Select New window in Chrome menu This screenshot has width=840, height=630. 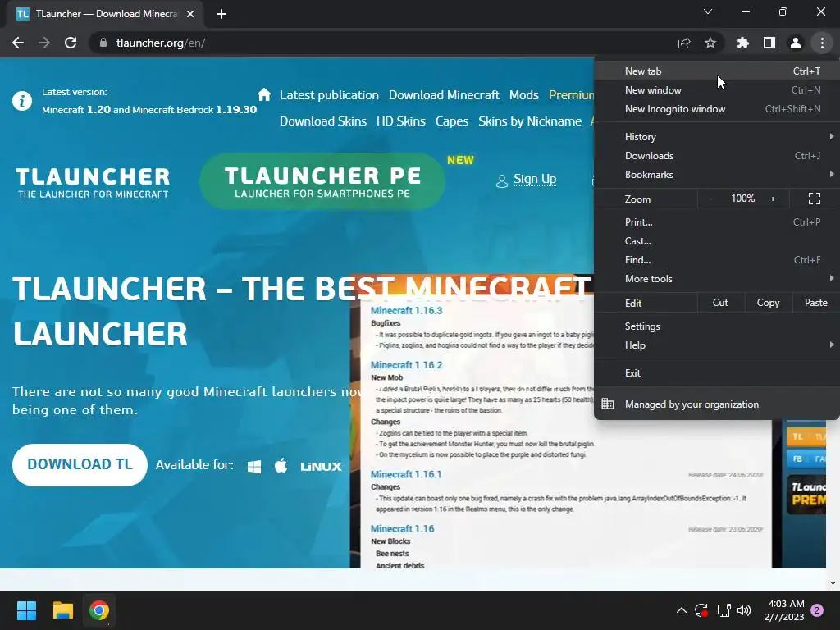[717, 90]
